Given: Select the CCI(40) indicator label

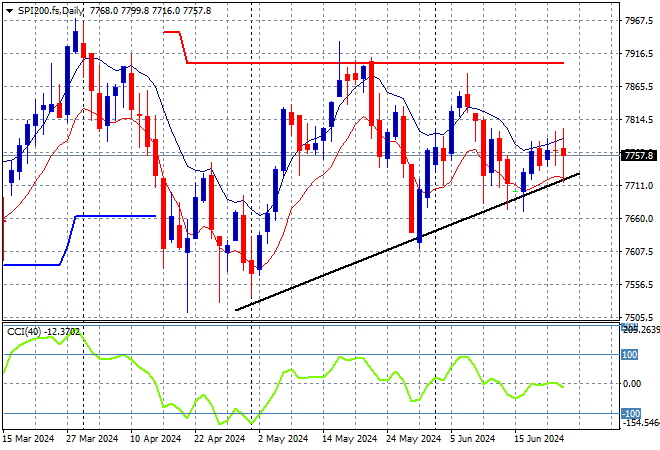Looking at the screenshot, I should coord(24,332).
